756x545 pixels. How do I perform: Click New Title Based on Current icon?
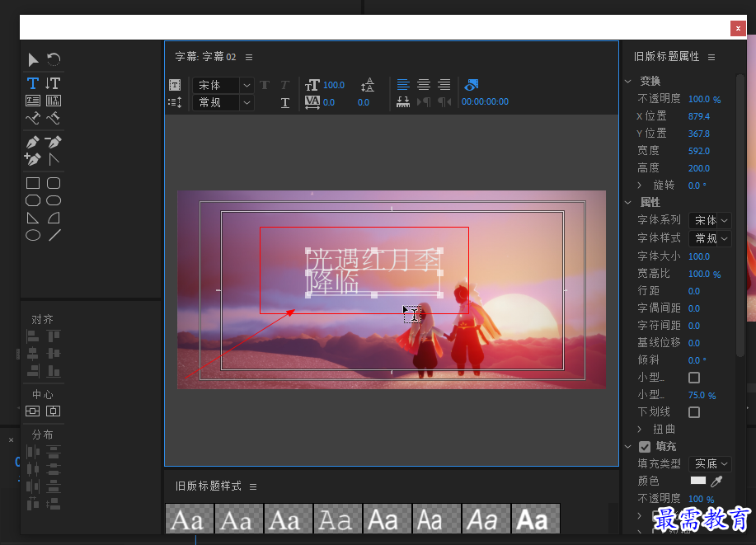[175, 86]
